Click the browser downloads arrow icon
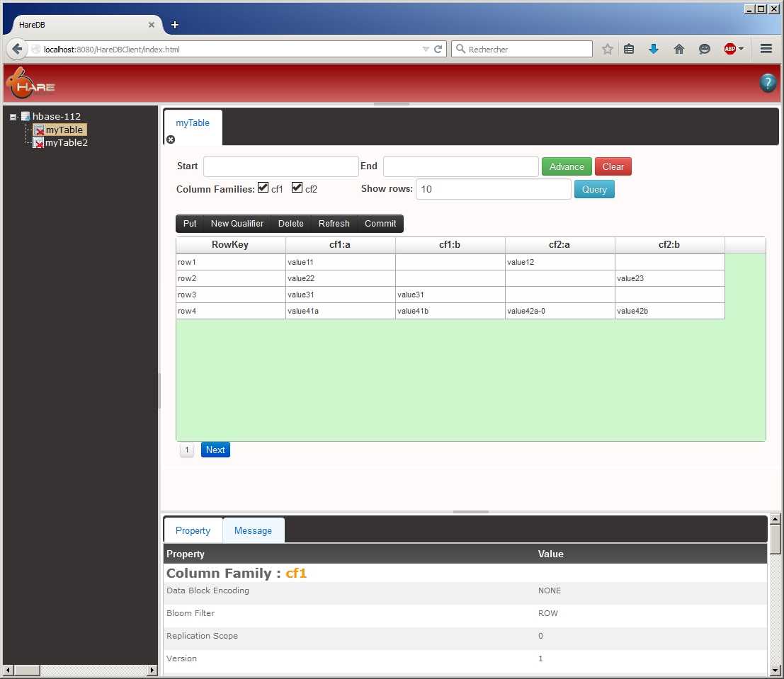The width and height of the screenshot is (784, 679). (x=654, y=49)
